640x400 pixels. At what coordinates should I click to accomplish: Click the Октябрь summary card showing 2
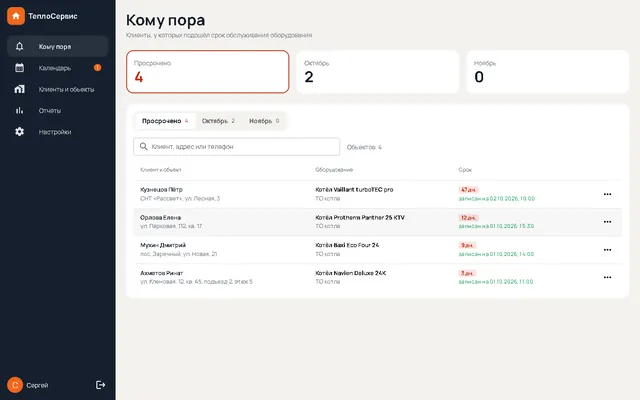pyautogui.click(x=378, y=72)
